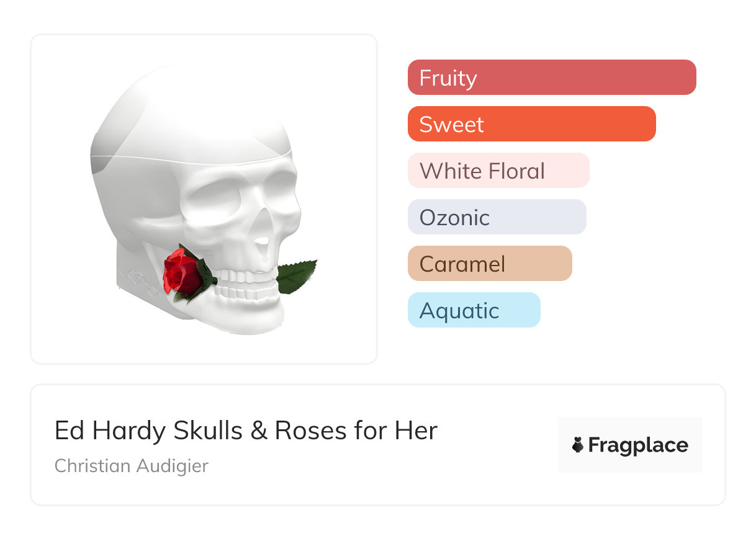This screenshot has width=756, height=536.
Task: Open the Ed Hardy Skulls & Roses title
Action: click(x=246, y=431)
